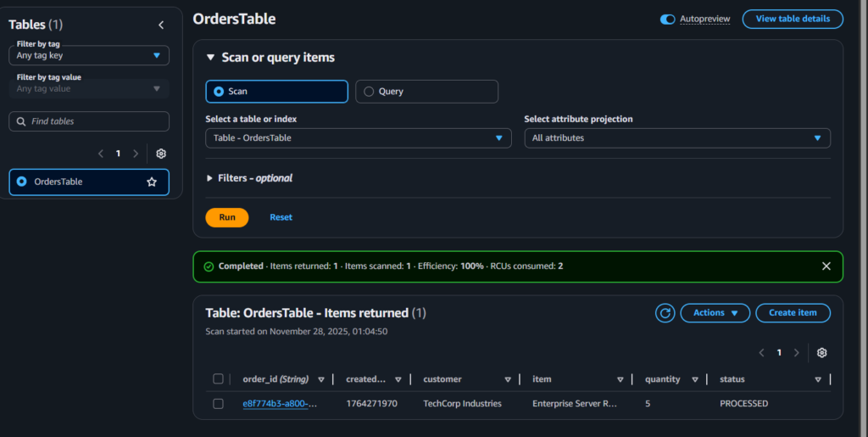Dismiss the Completed scan banner

click(x=826, y=266)
